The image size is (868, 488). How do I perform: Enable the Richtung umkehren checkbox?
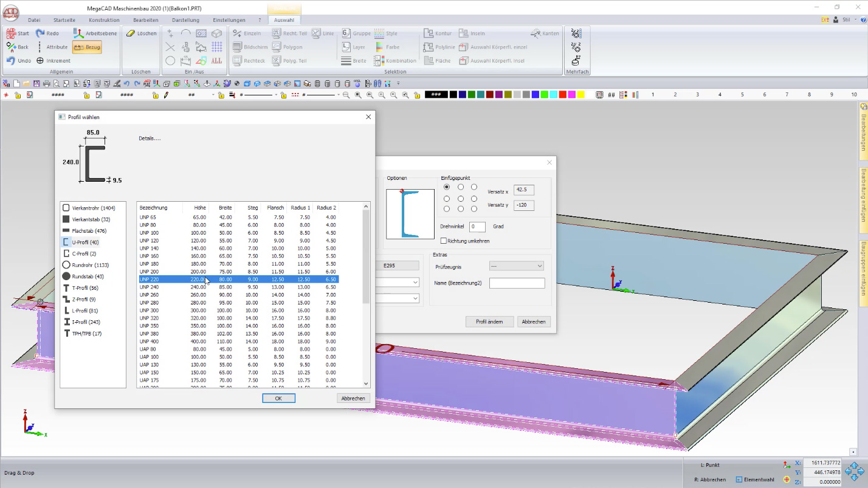443,241
